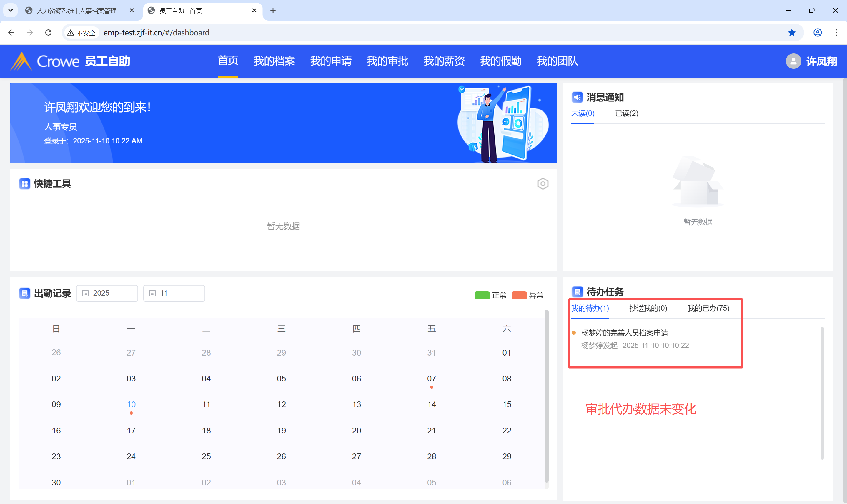
Task: Open browser profile account icon
Action: click(x=817, y=33)
